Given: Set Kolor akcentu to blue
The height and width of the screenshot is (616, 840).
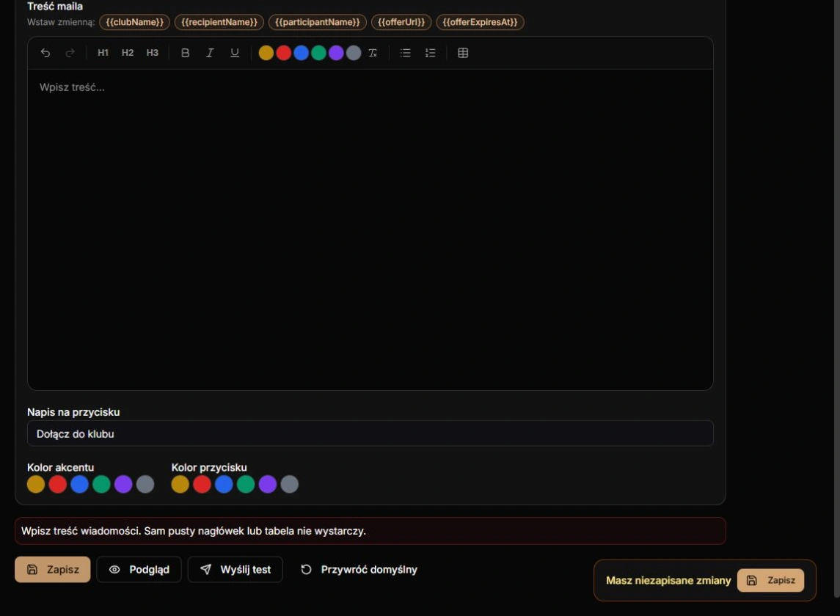Looking at the screenshot, I should tap(80, 484).
